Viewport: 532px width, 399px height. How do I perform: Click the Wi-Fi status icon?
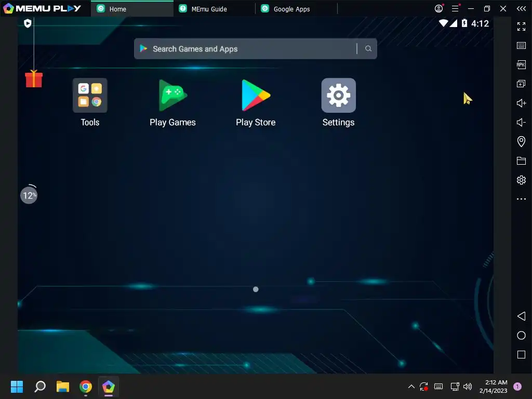point(443,23)
